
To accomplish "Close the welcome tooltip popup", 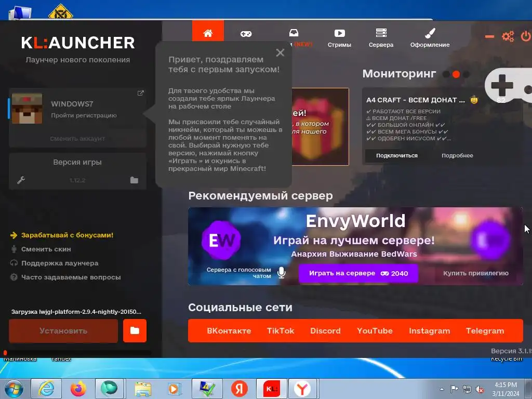I will pyautogui.click(x=280, y=52).
